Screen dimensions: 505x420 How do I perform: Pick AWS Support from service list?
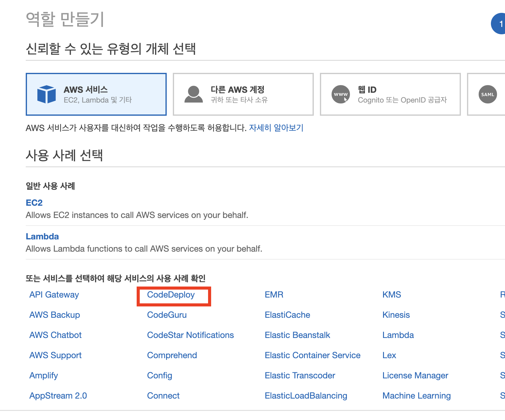pyautogui.click(x=55, y=355)
